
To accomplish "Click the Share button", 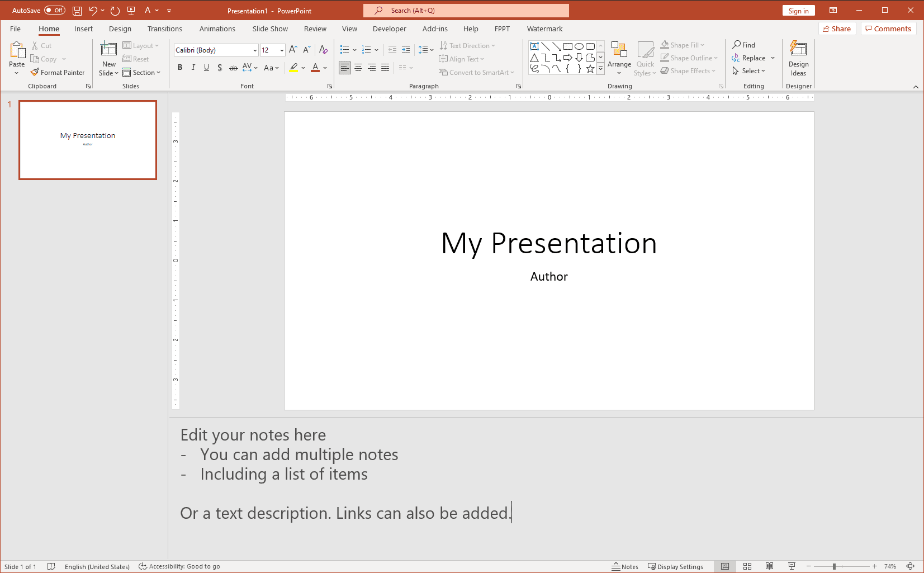I will (x=837, y=28).
